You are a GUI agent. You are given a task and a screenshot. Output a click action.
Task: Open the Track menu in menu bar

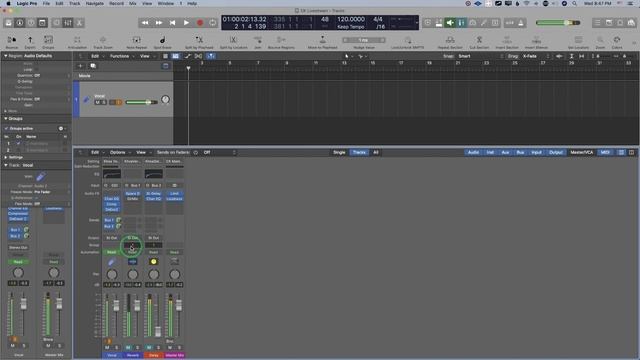pyautogui.click(x=75, y=3)
